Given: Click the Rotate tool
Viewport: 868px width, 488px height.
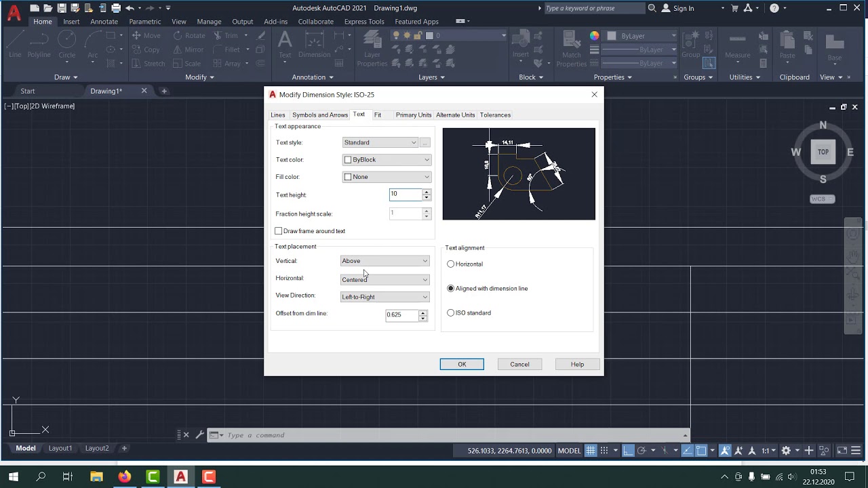Looking at the screenshot, I should coord(189,35).
